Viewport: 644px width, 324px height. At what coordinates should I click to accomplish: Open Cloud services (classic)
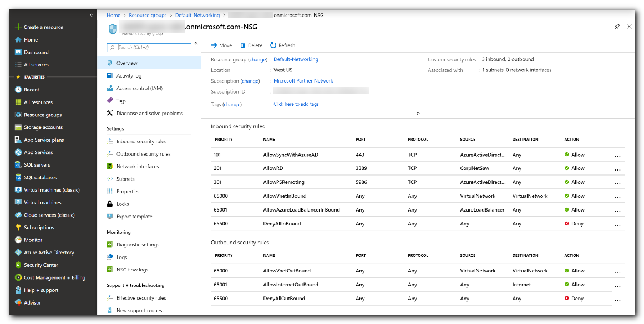[49, 215]
